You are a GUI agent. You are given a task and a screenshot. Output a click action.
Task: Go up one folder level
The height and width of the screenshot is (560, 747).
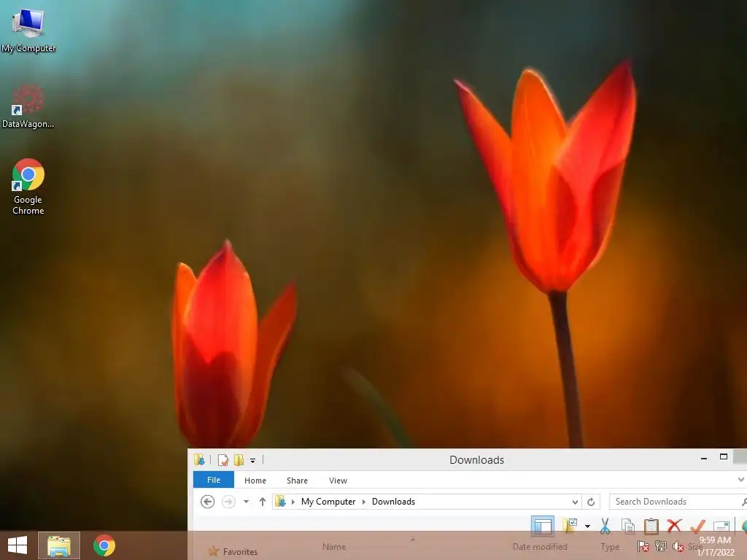(x=262, y=502)
